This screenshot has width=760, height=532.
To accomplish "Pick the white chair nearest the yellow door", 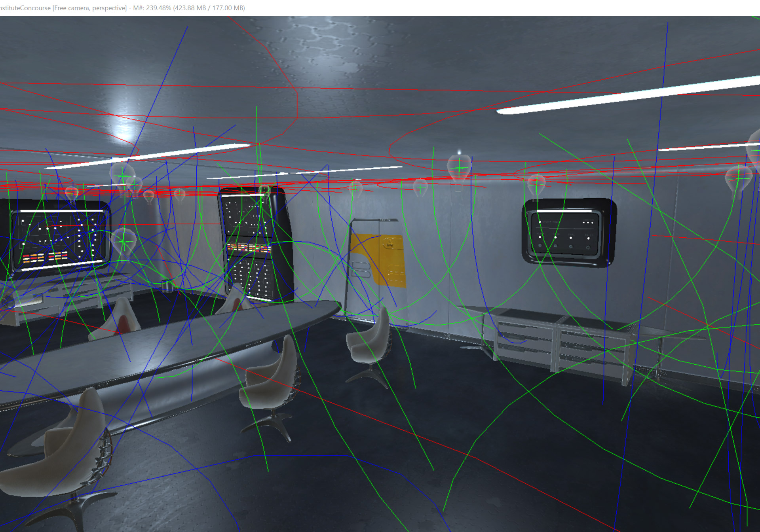I will coord(371,344).
